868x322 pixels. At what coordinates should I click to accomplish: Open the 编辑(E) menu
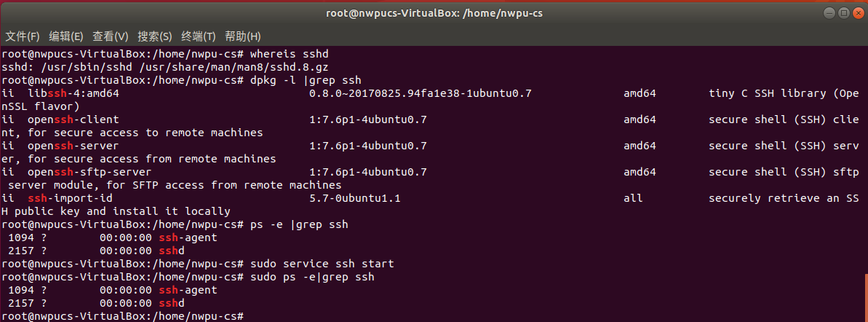pos(66,36)
